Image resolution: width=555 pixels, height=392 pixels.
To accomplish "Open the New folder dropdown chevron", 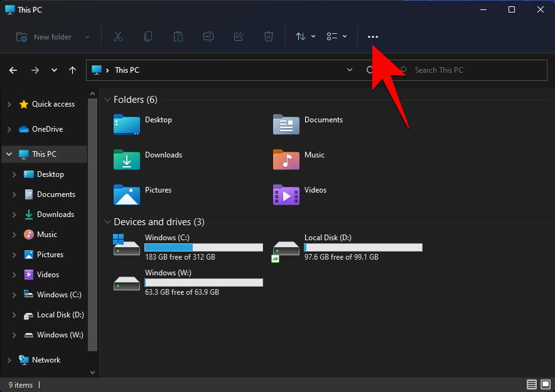I will click(87, 36).
